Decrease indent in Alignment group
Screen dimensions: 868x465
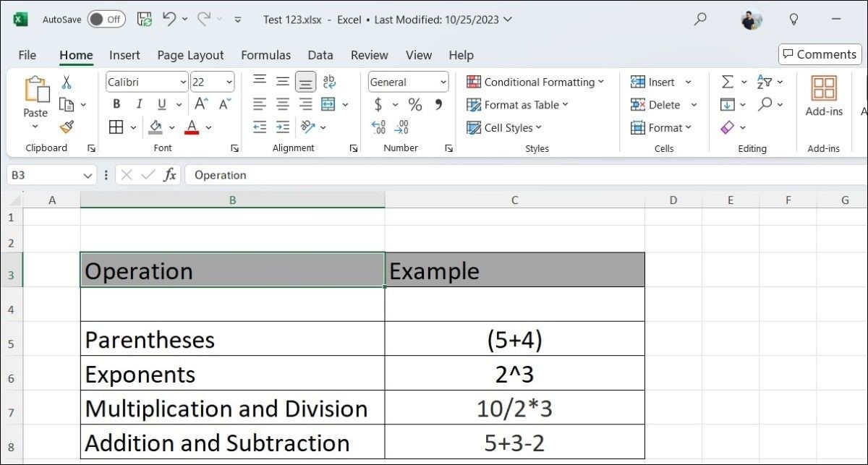[x=260, y=127]
